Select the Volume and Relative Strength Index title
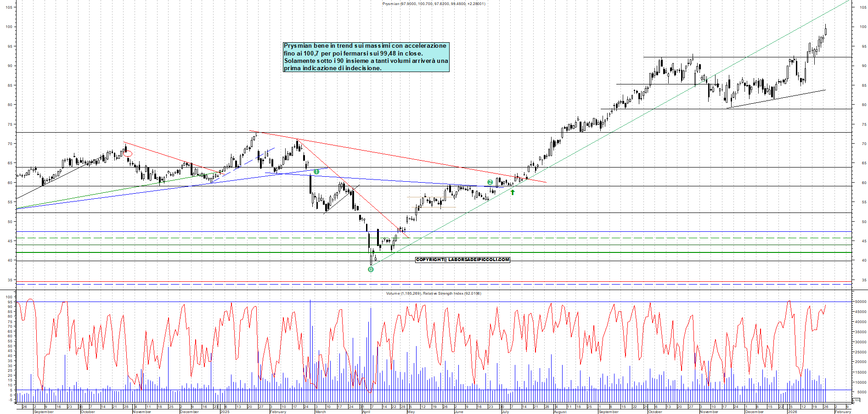Screen dimensions: 868x414 tap(434, 293)
